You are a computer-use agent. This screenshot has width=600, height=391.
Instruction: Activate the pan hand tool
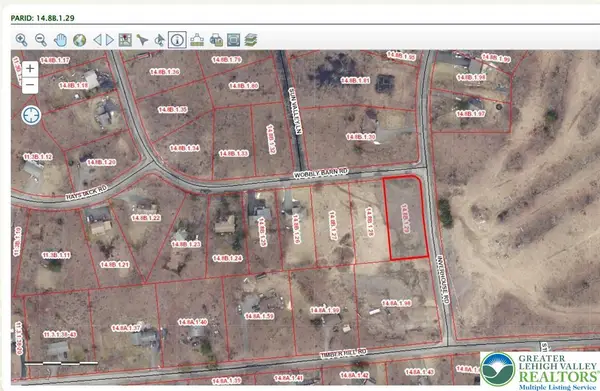pos(60,40)
